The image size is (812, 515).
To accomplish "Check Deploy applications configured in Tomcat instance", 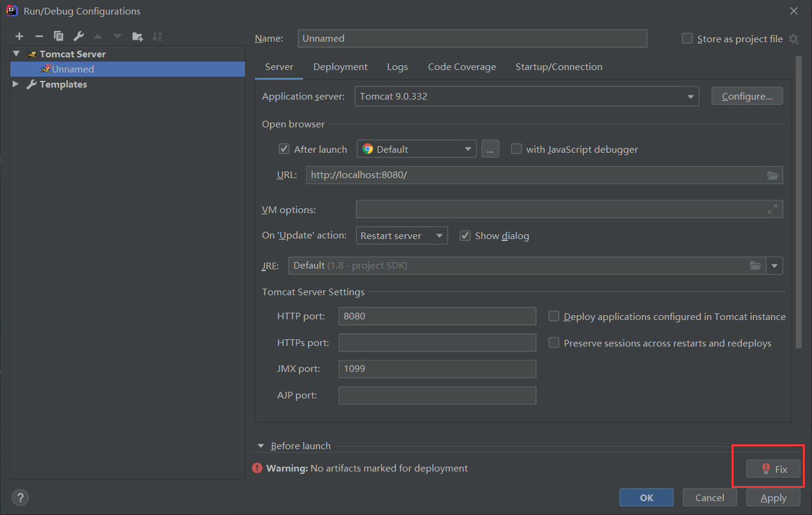I will (554, 316).
